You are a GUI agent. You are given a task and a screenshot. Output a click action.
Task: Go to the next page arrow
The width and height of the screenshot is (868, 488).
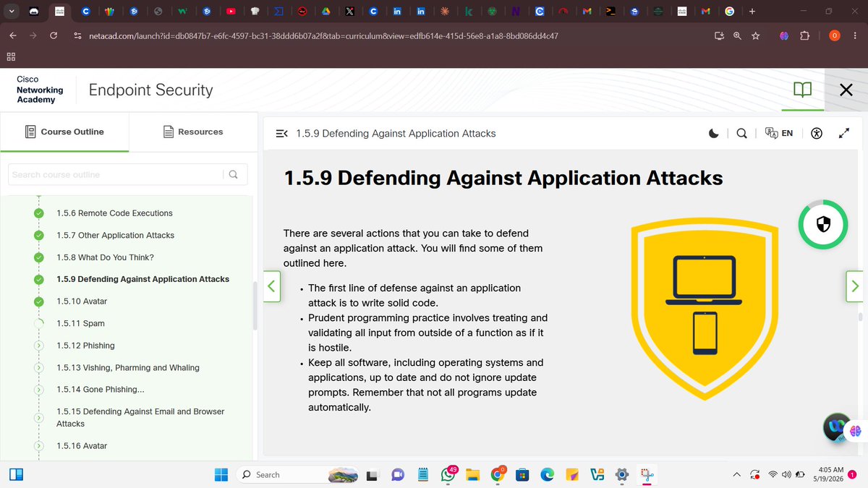(854, 286)
